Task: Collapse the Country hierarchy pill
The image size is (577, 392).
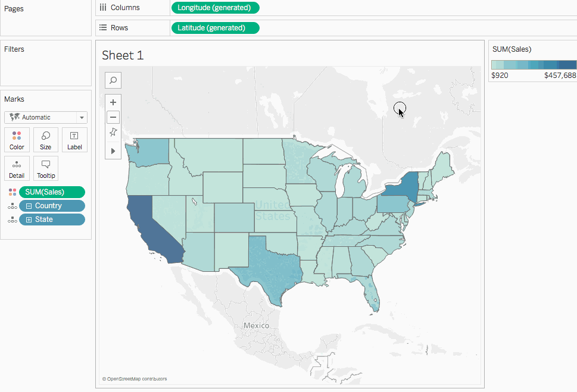Action: (x=29, y=206)
